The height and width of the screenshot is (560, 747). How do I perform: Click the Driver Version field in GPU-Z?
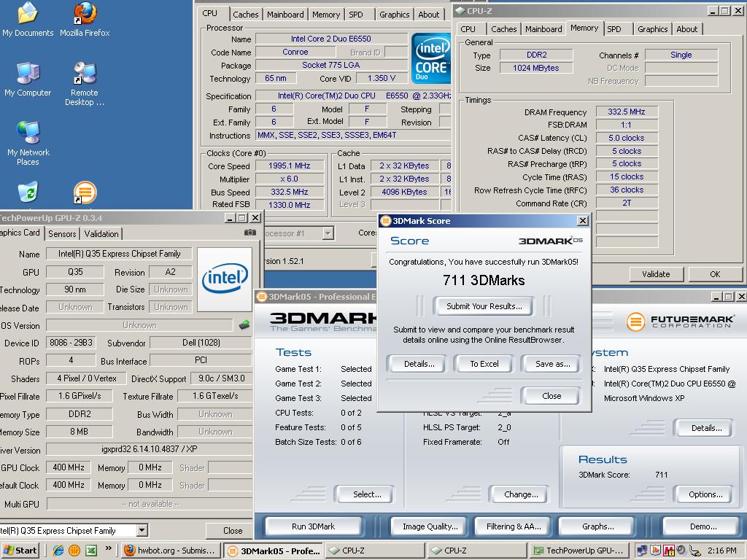149,449
